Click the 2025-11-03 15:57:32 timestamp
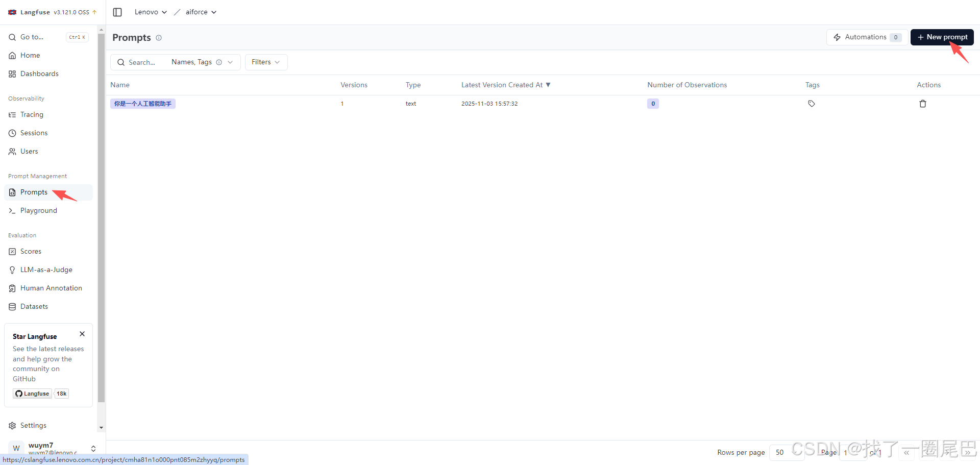The width and height of the screenshot is (980, 465). click(x=489, y=104)
